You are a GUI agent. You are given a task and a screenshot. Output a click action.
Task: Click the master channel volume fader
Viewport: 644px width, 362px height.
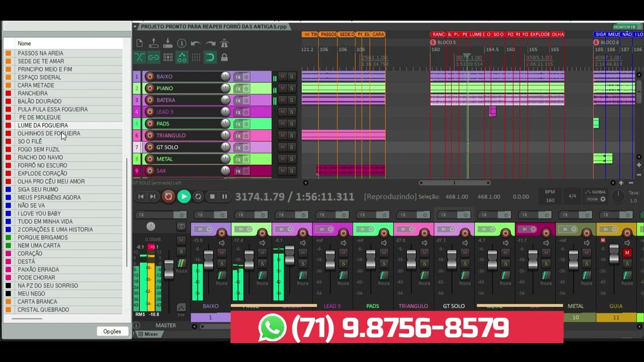pyautogui.click(x=169, y=269)
